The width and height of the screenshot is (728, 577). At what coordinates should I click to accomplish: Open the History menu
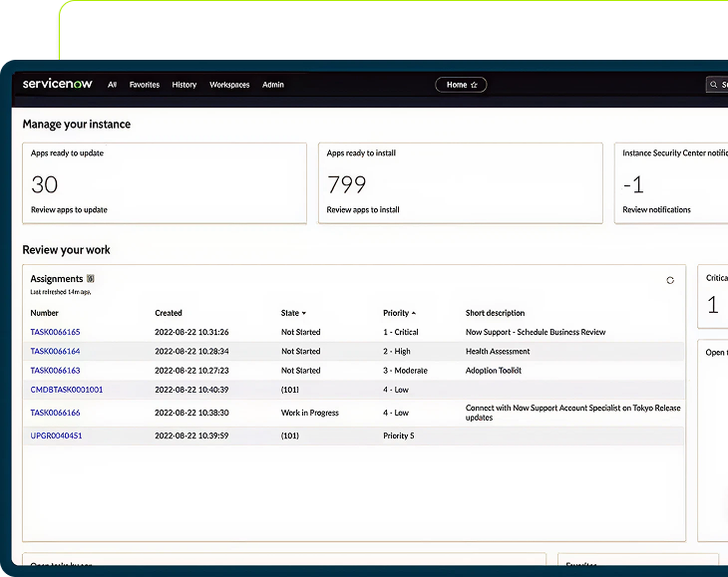(x=183, y=85)
